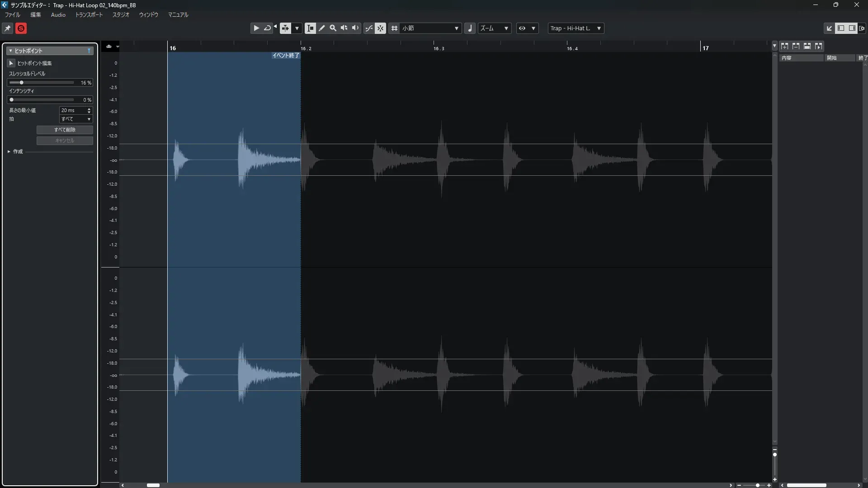Viewport: 868px width, 488px height.
Task: Open window layout setup gear icon
Action: click(862, 28)
